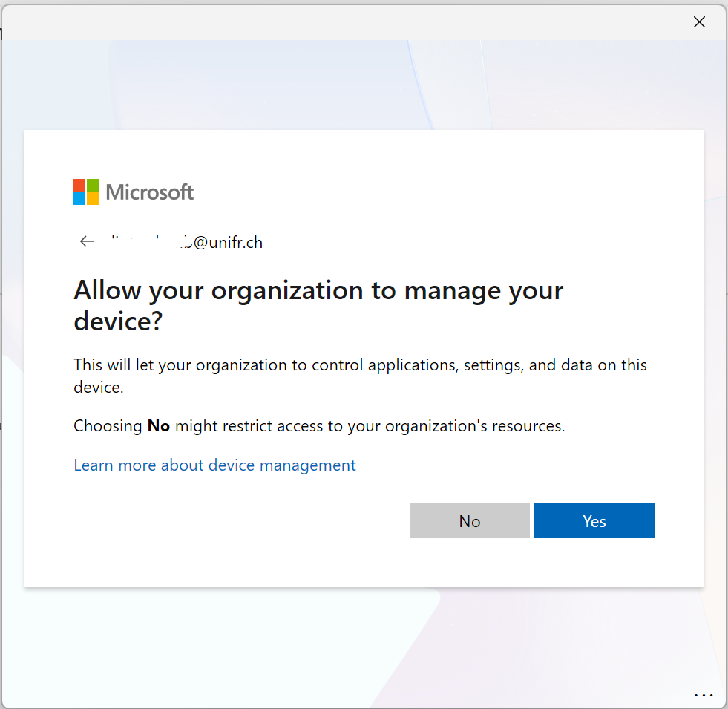728x709 pixels.
Task: Click the Microsoft logo
Action: click(x=134, y=192)
